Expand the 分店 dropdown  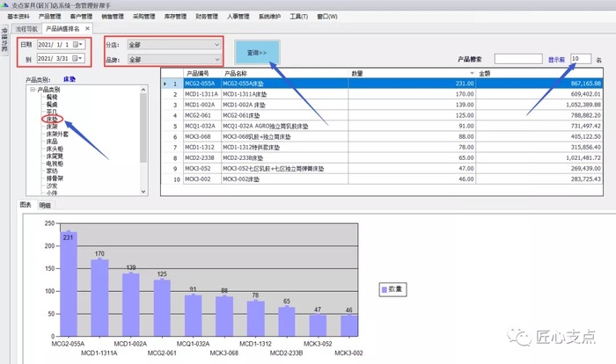coord(216,45)
